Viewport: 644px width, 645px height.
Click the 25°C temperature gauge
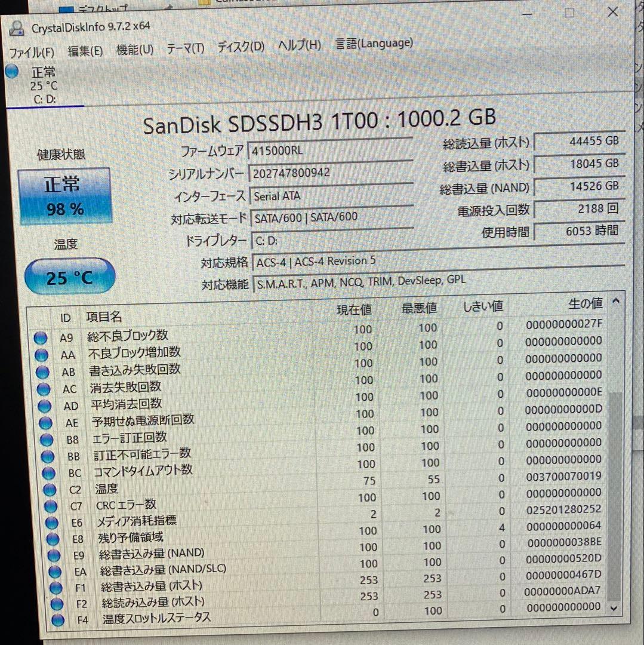point(69,276)
